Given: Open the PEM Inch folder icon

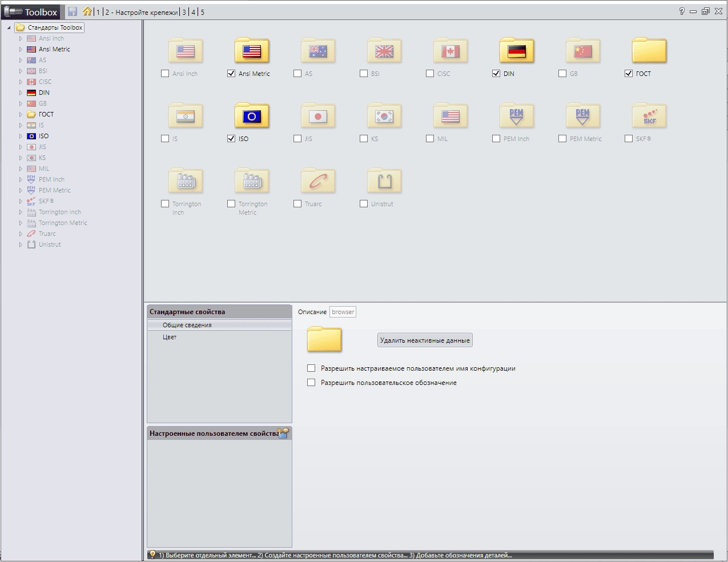Looking at the screenshot, I should 517,117.
